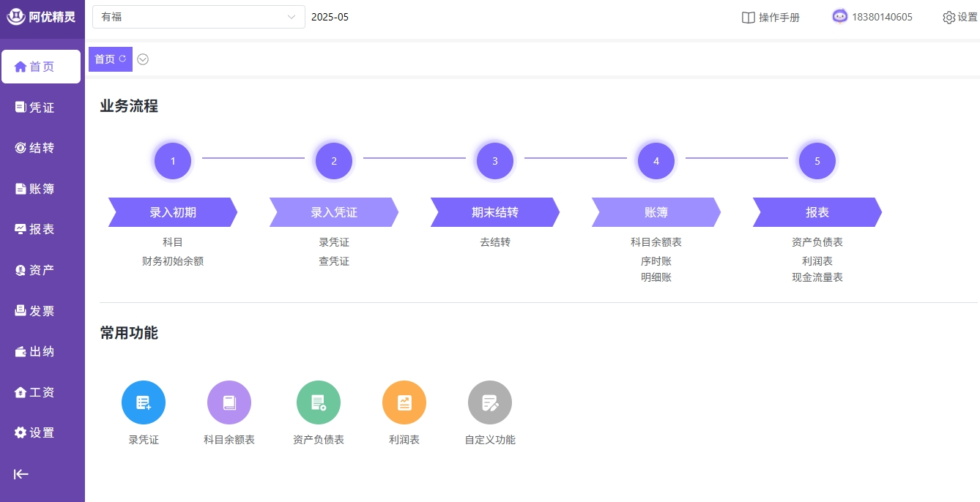The width and height of the screenshot is (980, 502).
Task: Click the 期末结转 step arrow
Action: pyautogui.click(x=495, y=212)
